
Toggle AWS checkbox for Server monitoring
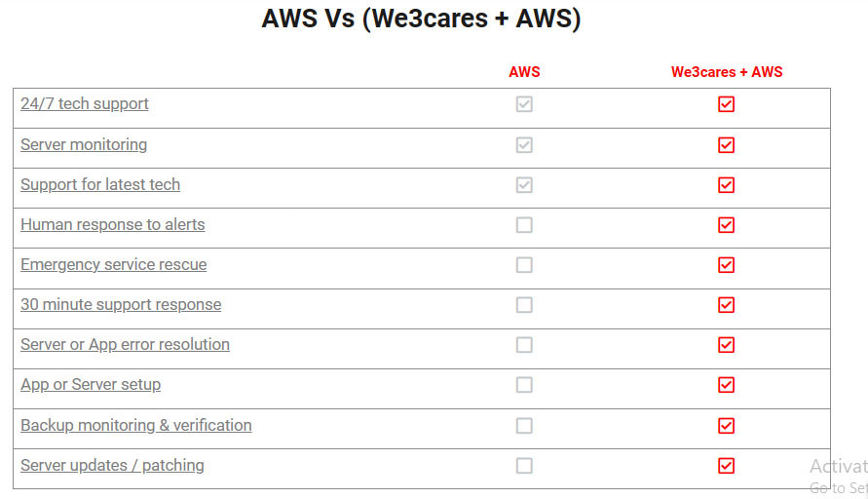[x=524, y=145]
